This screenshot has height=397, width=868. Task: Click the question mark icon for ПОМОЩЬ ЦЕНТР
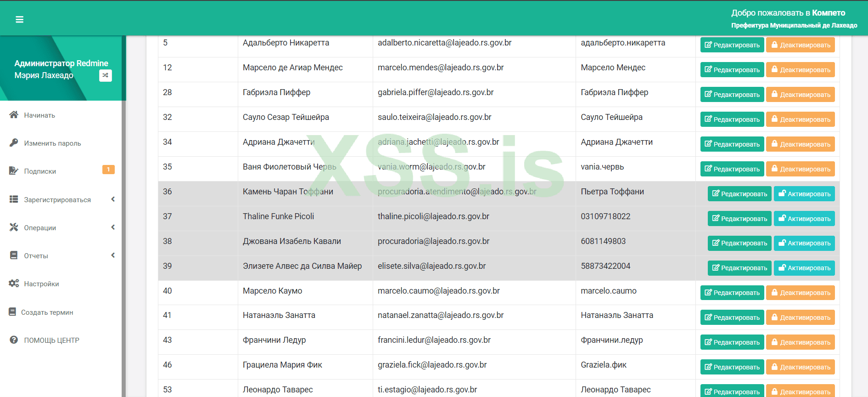point(14,340)
